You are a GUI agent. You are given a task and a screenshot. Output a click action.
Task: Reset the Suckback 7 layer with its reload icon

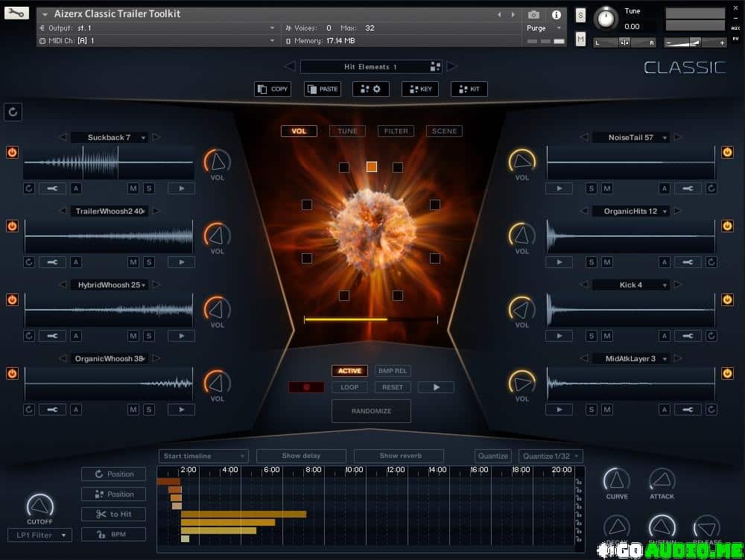click(29, 188)
